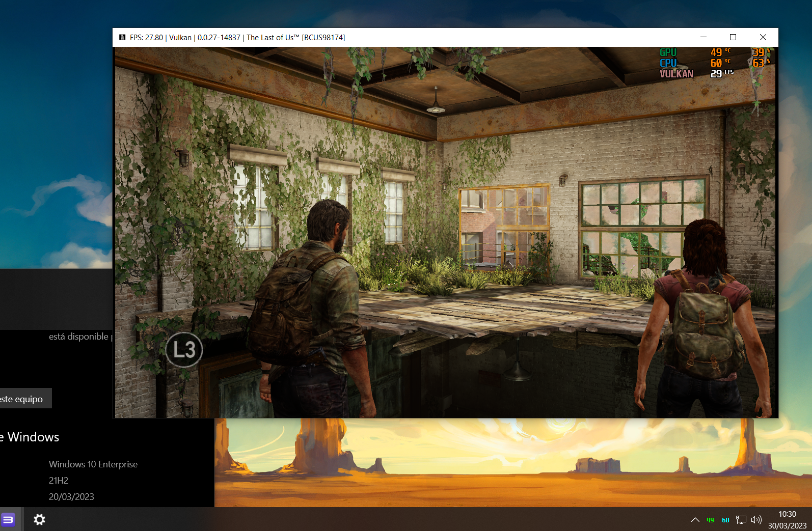Click the cyan 60 temperature tray icon
812x531 pixels.
(725, 520)
